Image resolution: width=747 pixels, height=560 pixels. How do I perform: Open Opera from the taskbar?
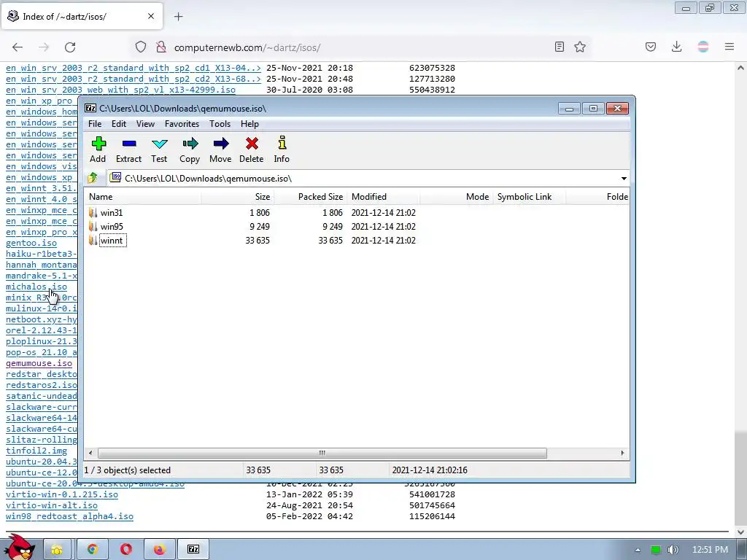click(125, 550)
